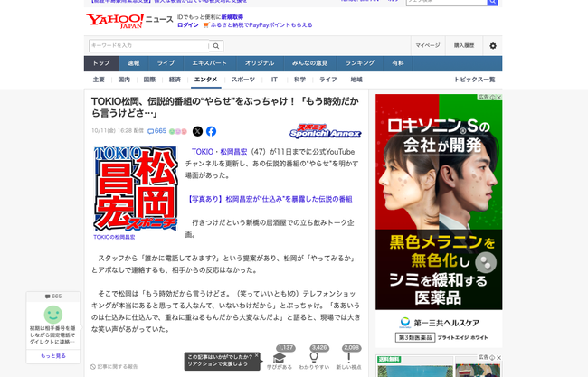
Task: Click the web search button at top
Action: (492, 2)
